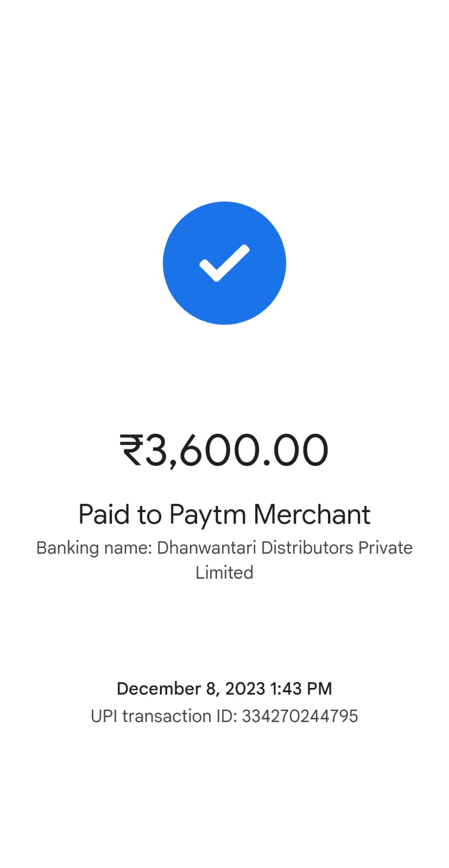Tap the "UPI transaction ID:" label

(x=164, y=716)
